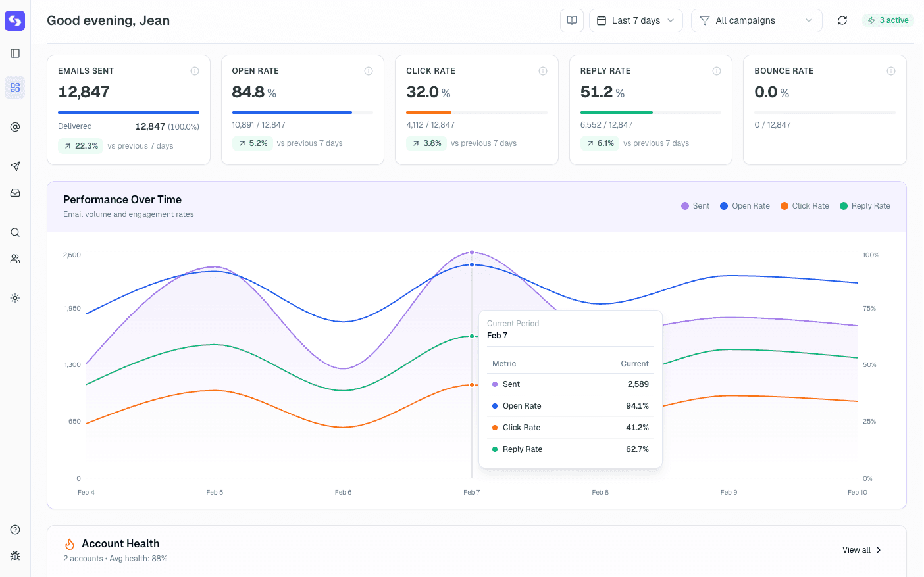Click the Feb 7 marker on the chart
Screen dimensions: 924x577
pyautogui.click(x=472, y=251)
